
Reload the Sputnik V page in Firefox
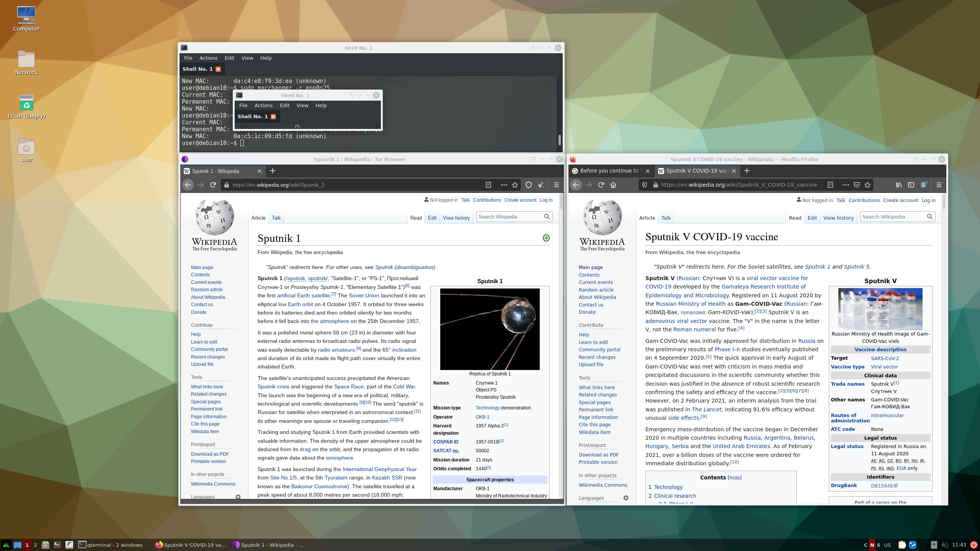pos(601,185)
